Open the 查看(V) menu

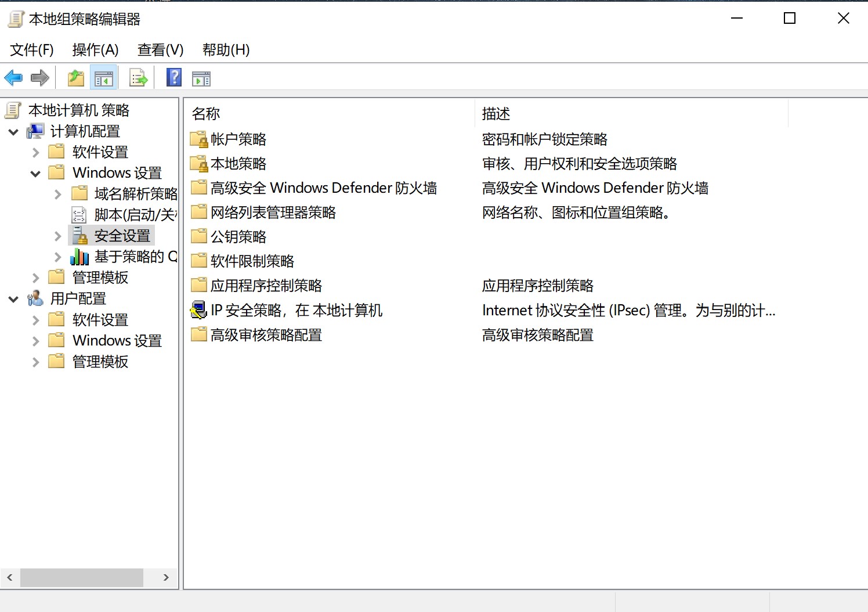(x=160, y=49)
